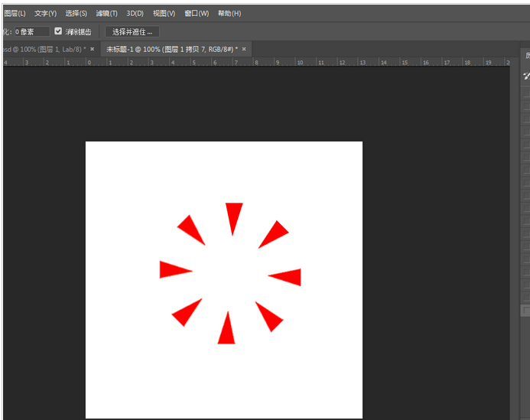530x420 pixels.
Task: Click the 选择并遮住 button
Action: (x=132, y=31)
